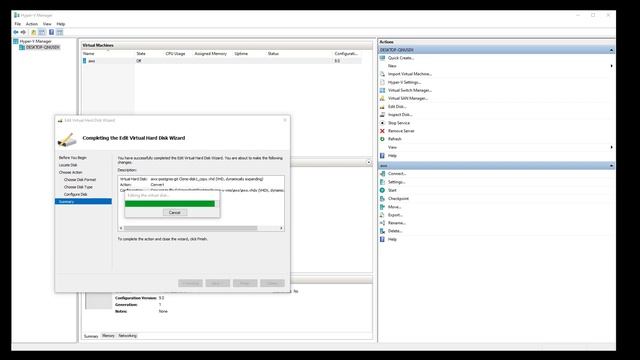Cancel the disk editing progress dialog

pos(175,212)
